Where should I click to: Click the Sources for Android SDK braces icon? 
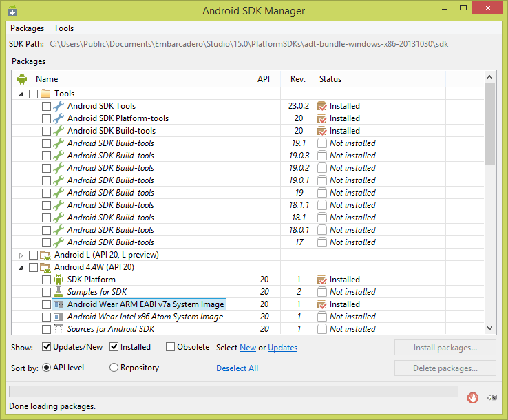[59, 329]
